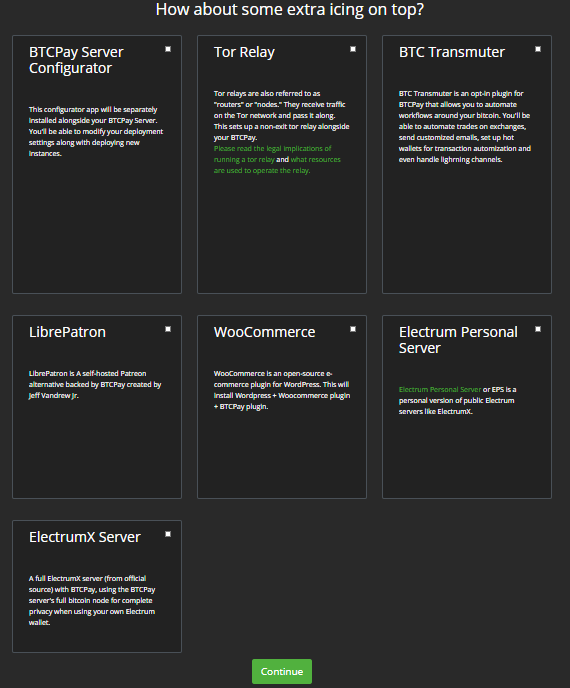
Task: Toggle the LibrePatron checkbox
Action: point(168,329)
